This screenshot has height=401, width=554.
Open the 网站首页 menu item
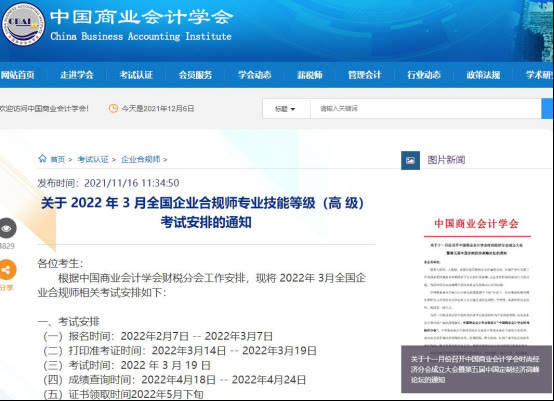coord(18,75)
